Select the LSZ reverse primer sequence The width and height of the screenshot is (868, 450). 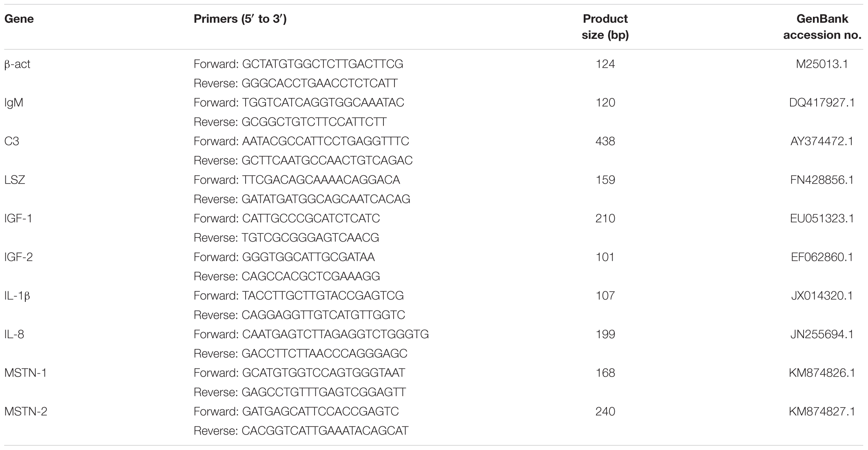click(326, 199)
